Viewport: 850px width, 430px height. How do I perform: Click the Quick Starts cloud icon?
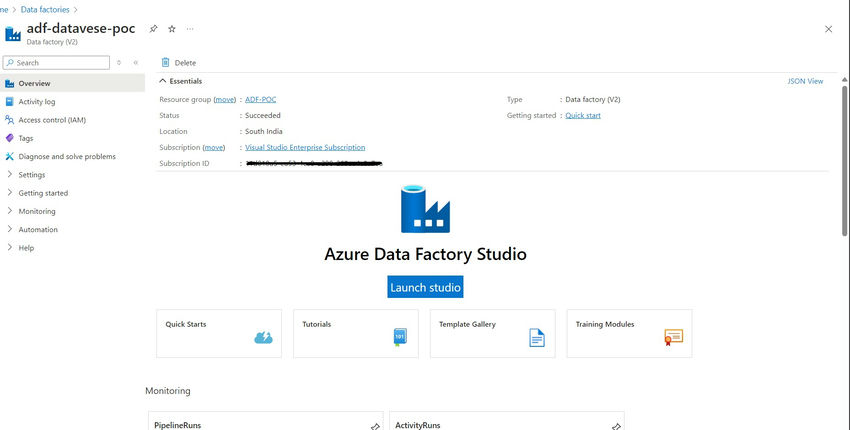263,337
